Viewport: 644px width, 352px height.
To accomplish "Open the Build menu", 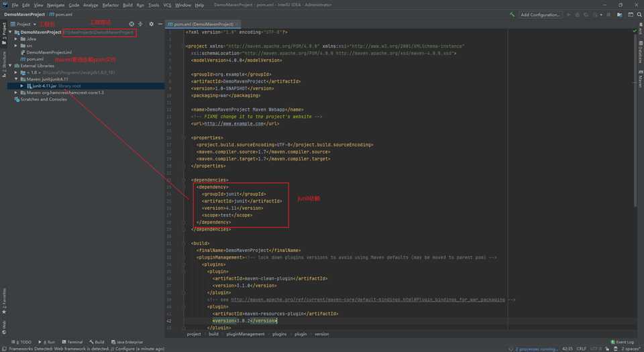I will tap(127, 5).
